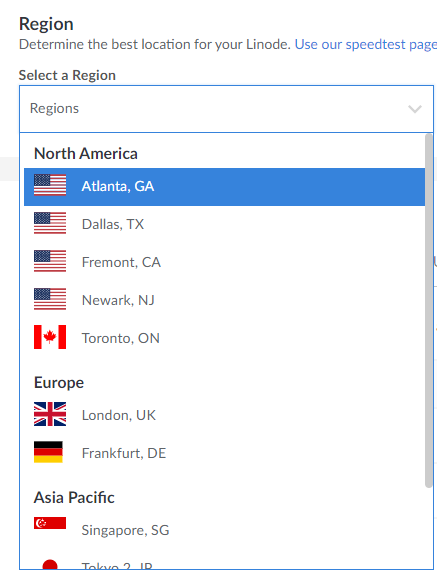Open the speedtest page link
The image size is (437, 570).
(x=366, y=44)
